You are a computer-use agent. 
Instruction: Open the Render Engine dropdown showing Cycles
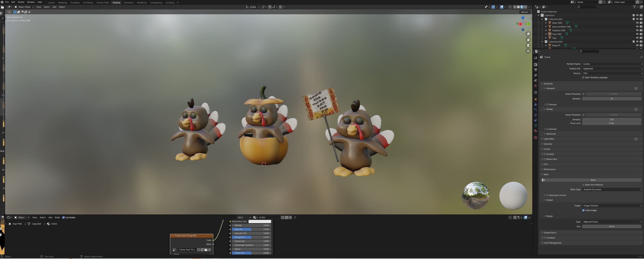[x=612, y=64]
